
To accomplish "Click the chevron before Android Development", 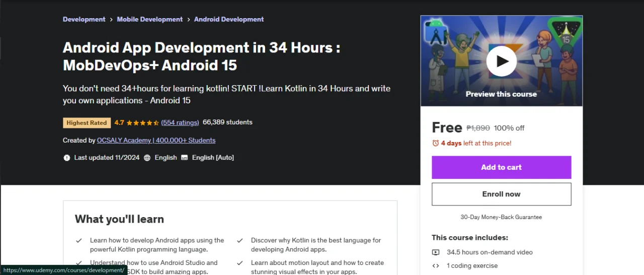I will coord(189,19).
